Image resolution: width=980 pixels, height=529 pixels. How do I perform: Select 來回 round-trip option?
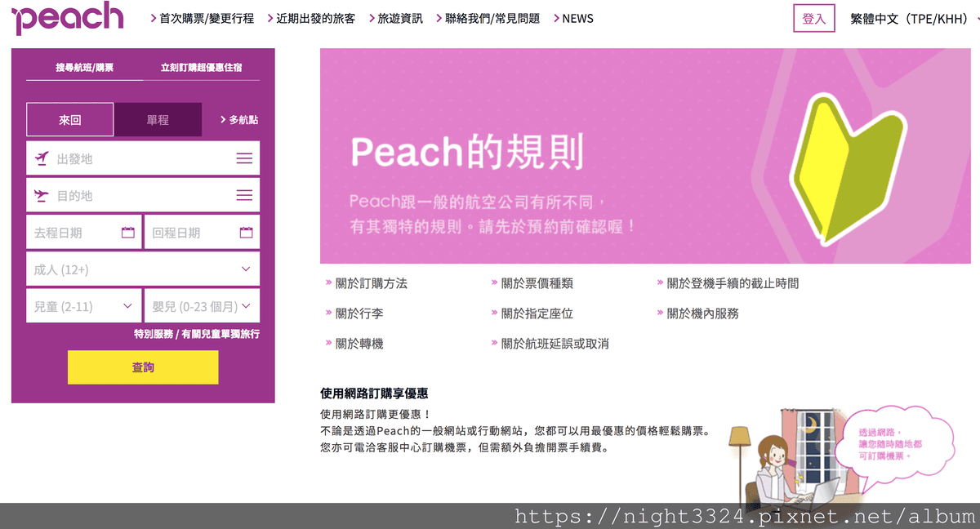coord(70,119)
